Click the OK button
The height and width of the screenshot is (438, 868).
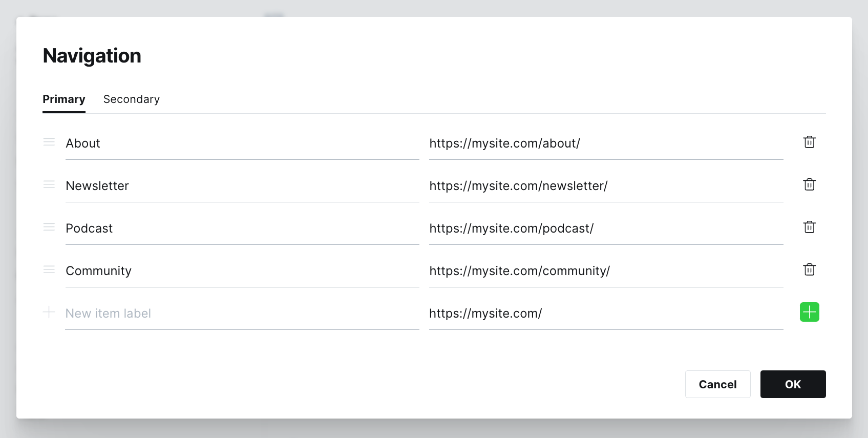793,384
